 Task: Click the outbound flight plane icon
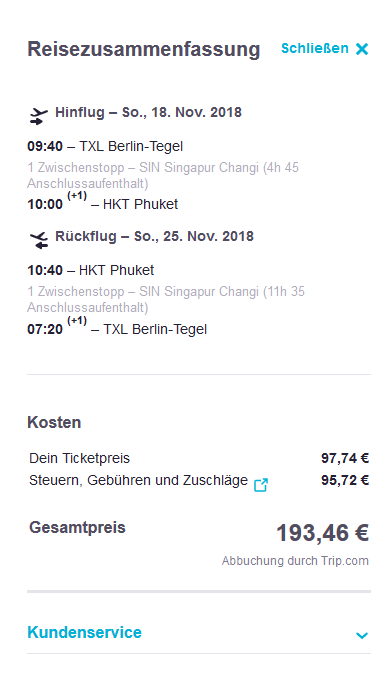pyautogui.click(x=38, y=116)
